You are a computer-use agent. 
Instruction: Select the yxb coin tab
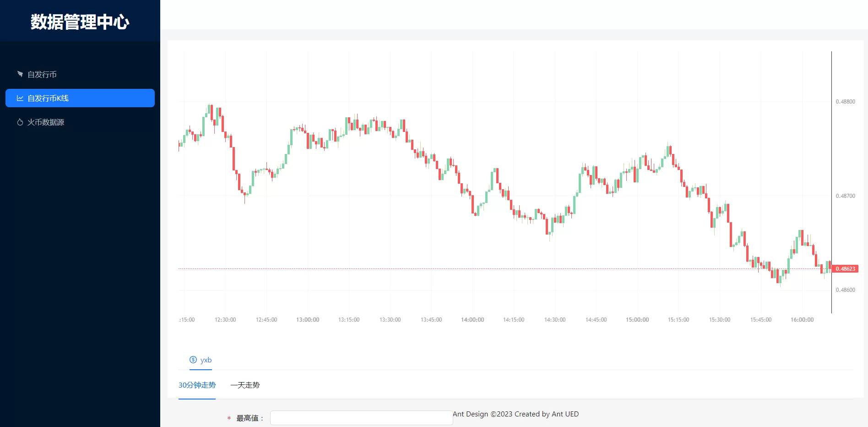(201, 360)
